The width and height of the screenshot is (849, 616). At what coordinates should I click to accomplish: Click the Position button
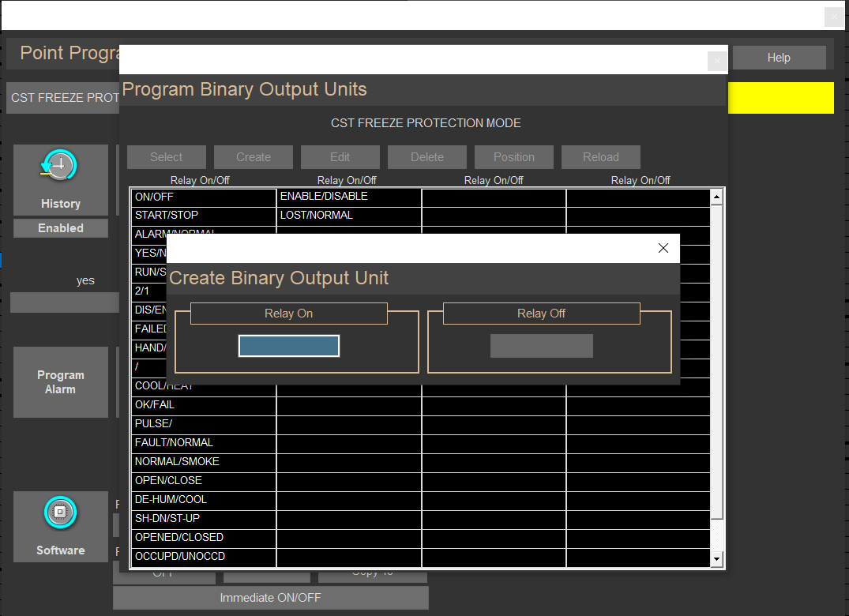coord(514,157)
